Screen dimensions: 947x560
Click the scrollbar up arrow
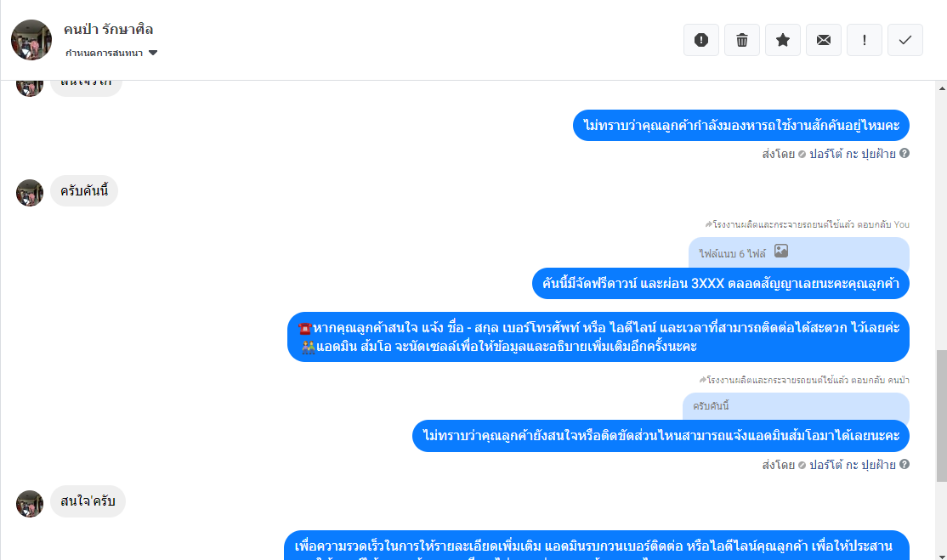click(x=942, y=88)
